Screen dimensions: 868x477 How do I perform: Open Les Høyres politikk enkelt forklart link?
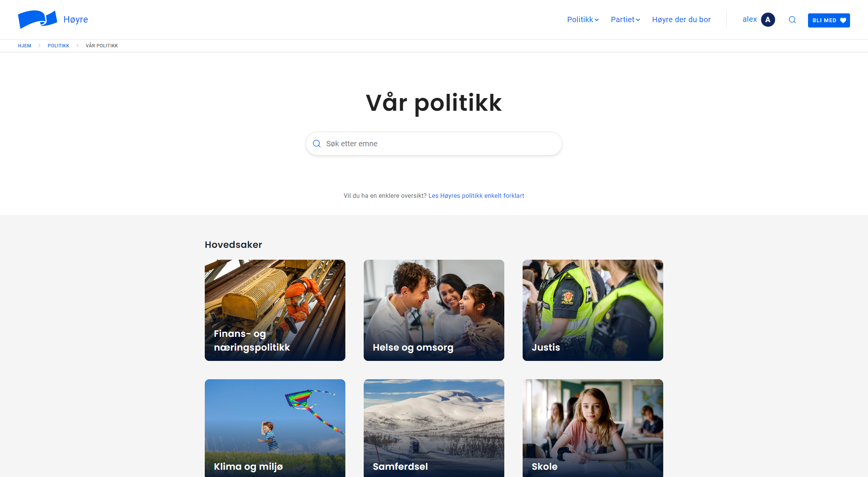476,196
